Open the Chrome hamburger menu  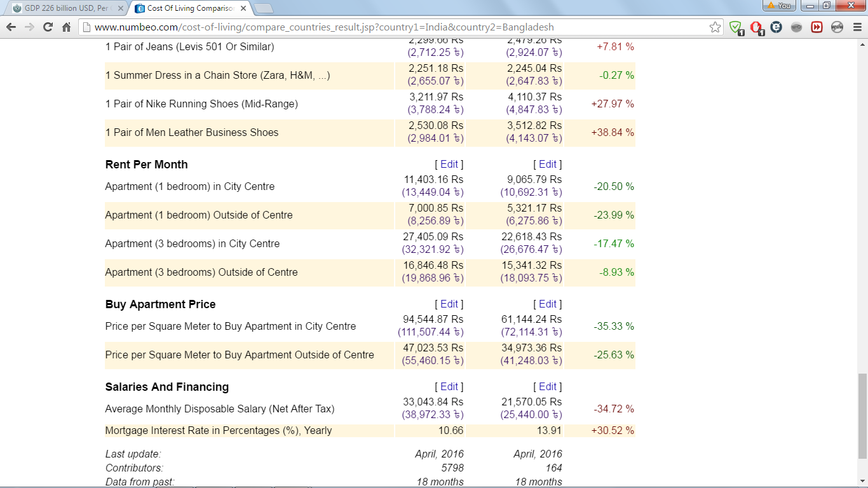[857, 27]
